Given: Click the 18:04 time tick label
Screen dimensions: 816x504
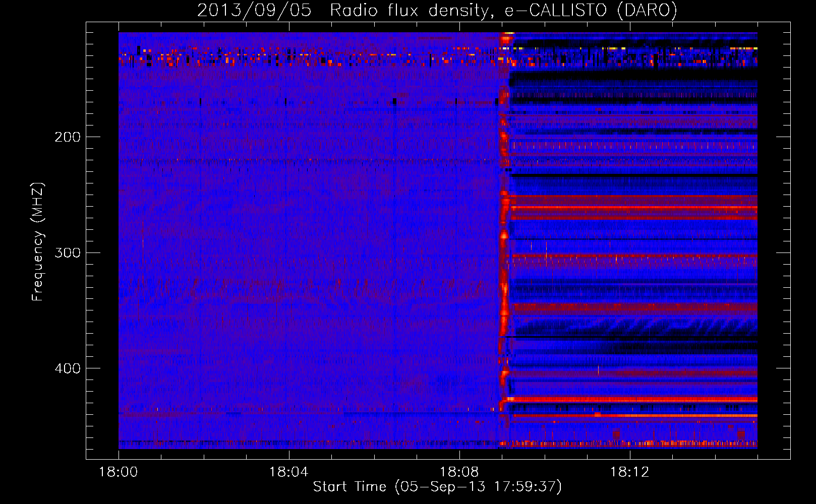Looking at the screenshot, I should (x=289, y=472).
